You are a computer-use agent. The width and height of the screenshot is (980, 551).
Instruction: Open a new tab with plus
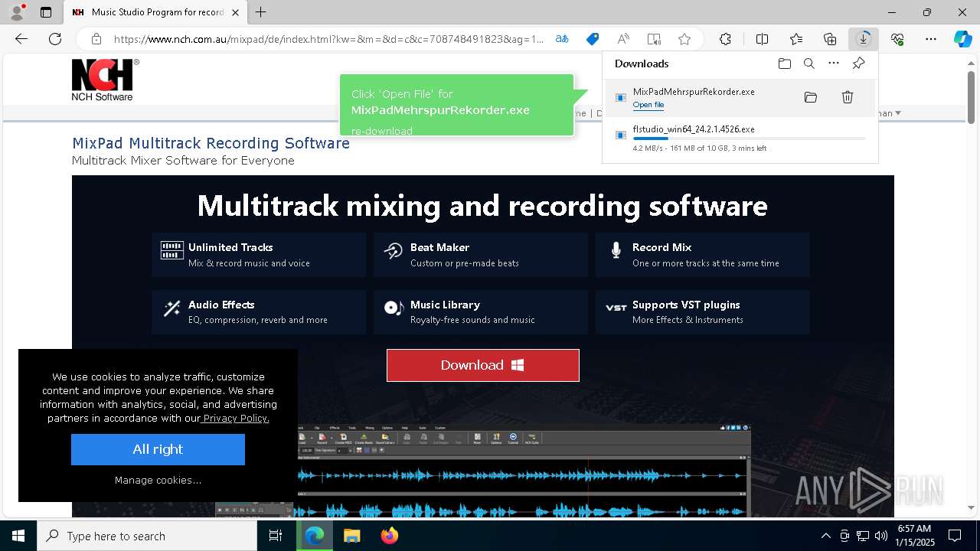261,12
